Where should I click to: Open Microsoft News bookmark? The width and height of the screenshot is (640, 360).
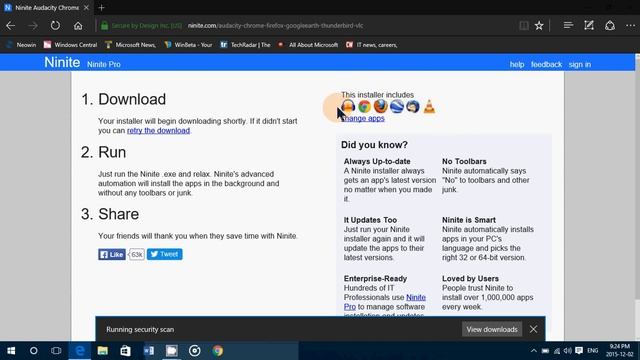(131, 45)
